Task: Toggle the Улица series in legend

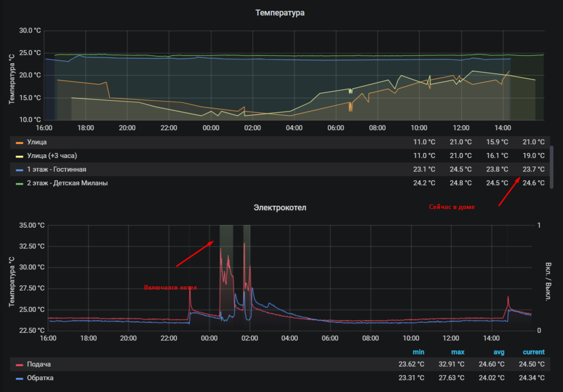Action: pos(37,142)
